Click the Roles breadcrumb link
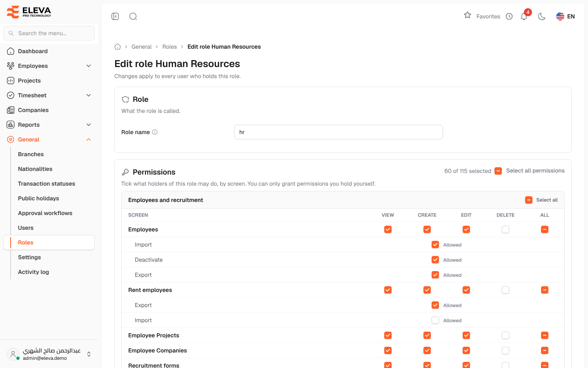The height and width of the screenshot is (368, 588). click(x=169, y=47)
